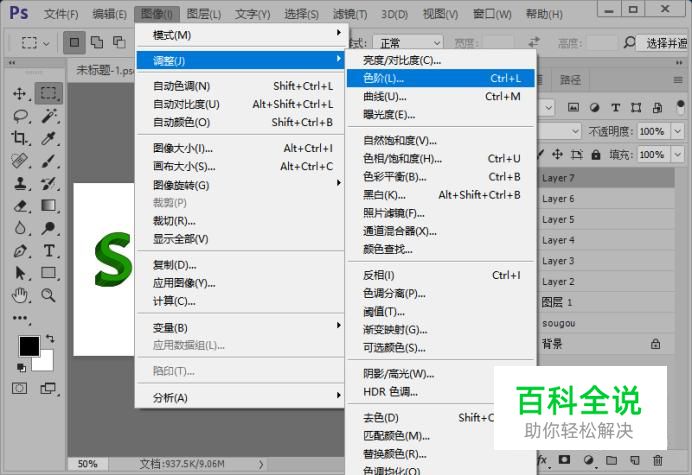692x475 pixels.
Task: Swap foreground and background colors
Action: tap(50, 339)
